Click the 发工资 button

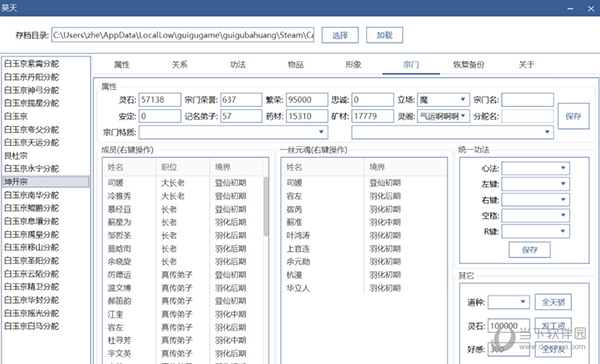click(x=553, y=326)
